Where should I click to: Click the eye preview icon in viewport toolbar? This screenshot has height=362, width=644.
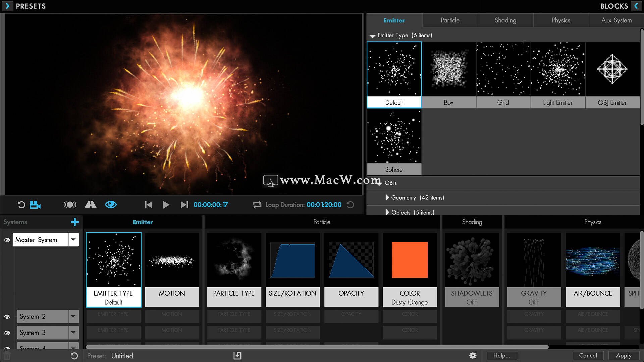111,205
